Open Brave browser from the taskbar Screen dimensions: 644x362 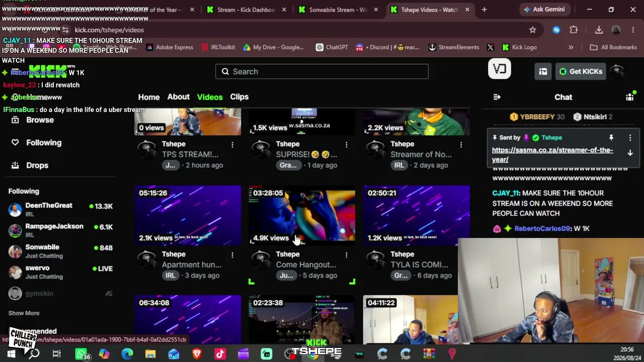click(197, 354)
